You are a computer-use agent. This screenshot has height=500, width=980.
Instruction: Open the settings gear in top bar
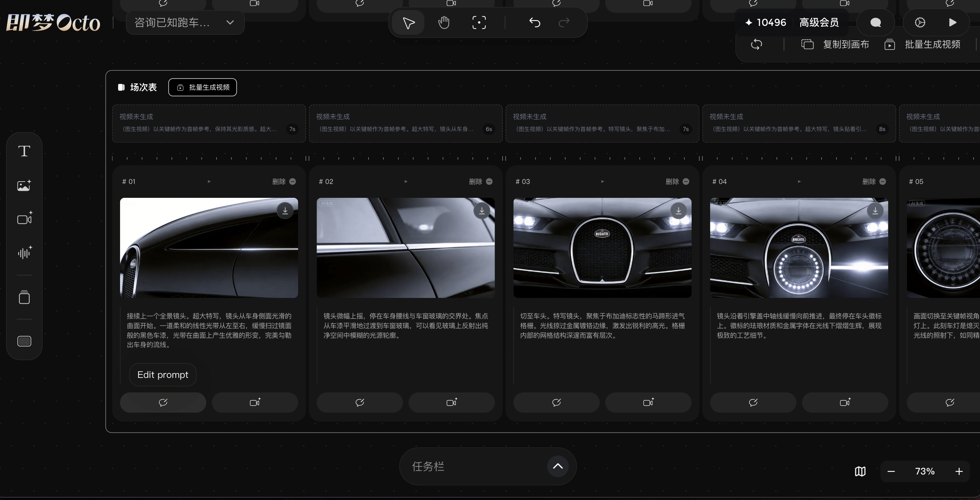(x=920, y=22)
